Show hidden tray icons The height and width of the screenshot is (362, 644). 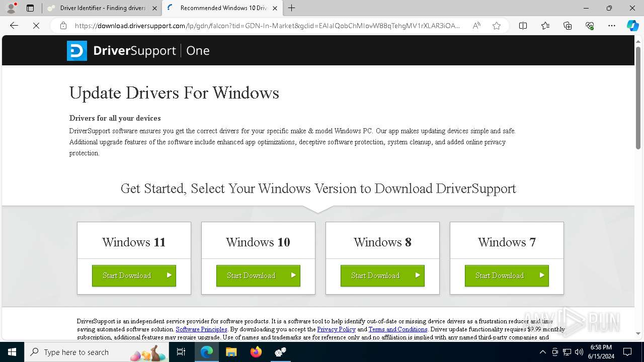[x=542, y=352]
